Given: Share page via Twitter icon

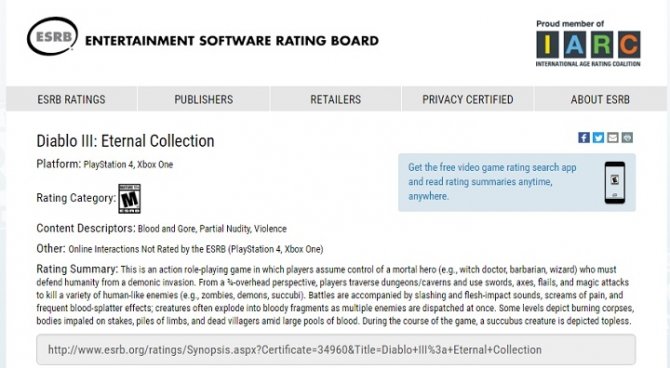Looking at the screenshot, I should 598,138.
